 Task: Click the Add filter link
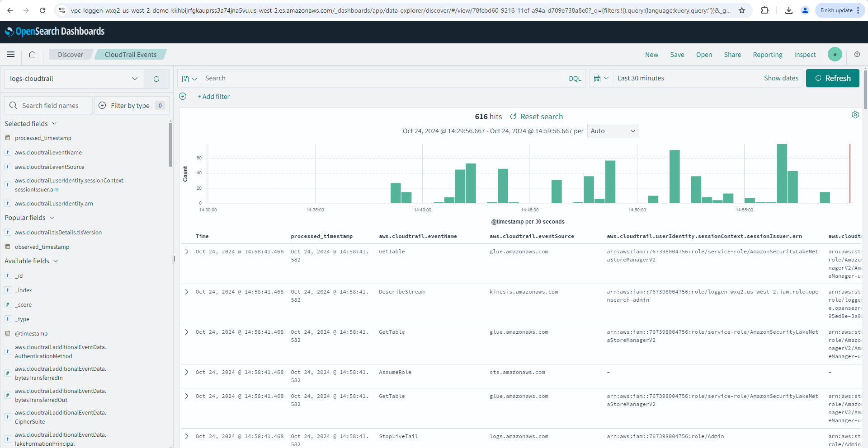(x=213, y=97)
